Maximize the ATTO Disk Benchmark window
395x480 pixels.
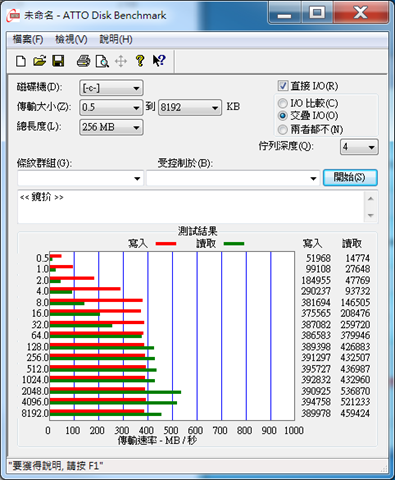pos(317,14)
